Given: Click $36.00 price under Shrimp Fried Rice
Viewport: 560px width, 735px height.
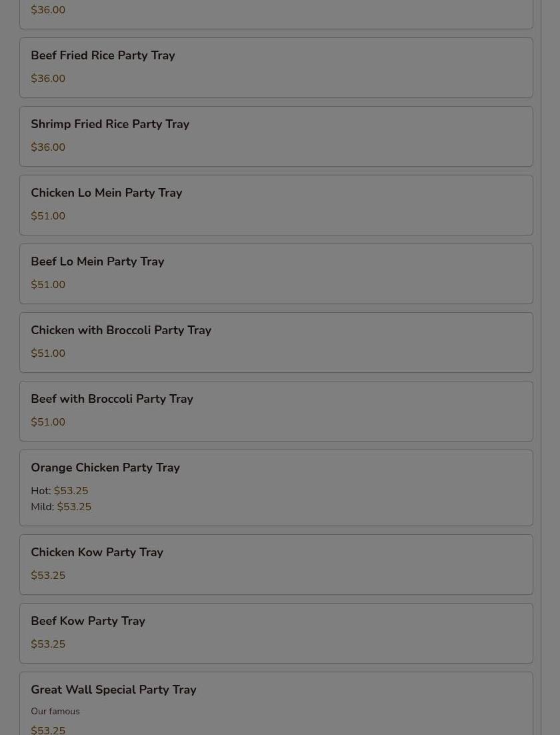Looking at the screenshot, I should (x=48, y=147).
